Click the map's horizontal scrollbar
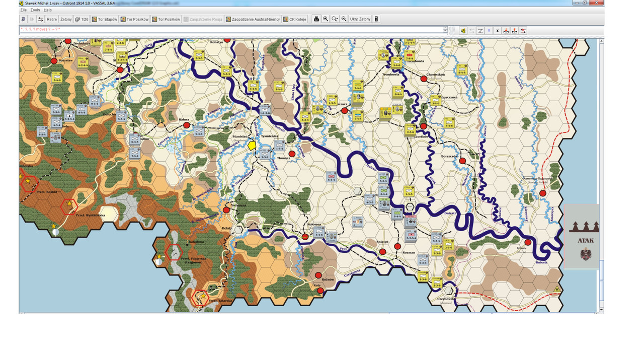 [308, 313]
